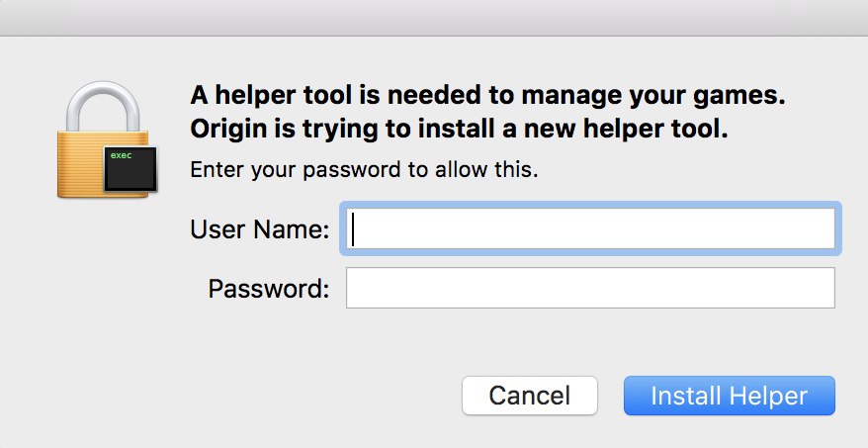The height and width of the screenshot is (448, 868).
Task: Click the 'Password:' label
Action: [x=268, y=289]
